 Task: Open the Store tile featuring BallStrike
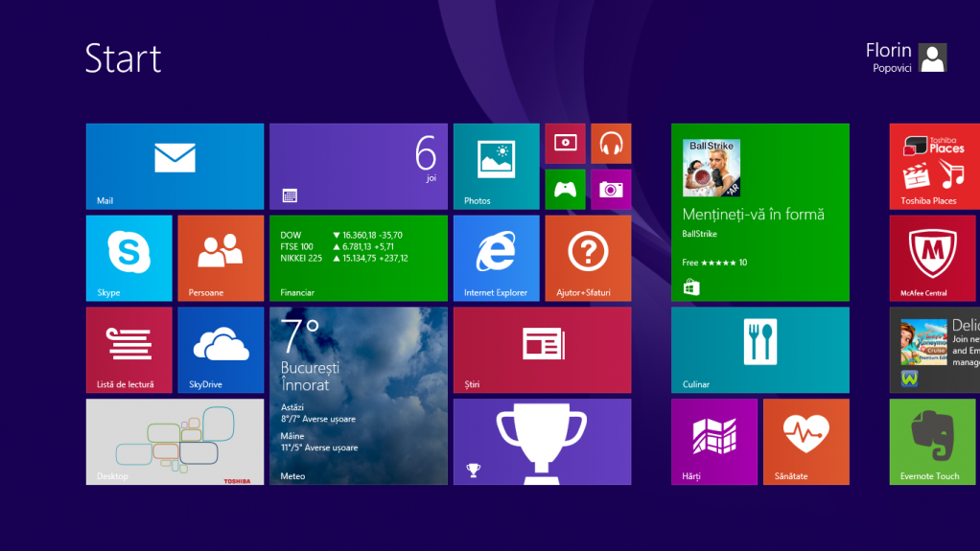pyautogui.click(x=760, y=213)
